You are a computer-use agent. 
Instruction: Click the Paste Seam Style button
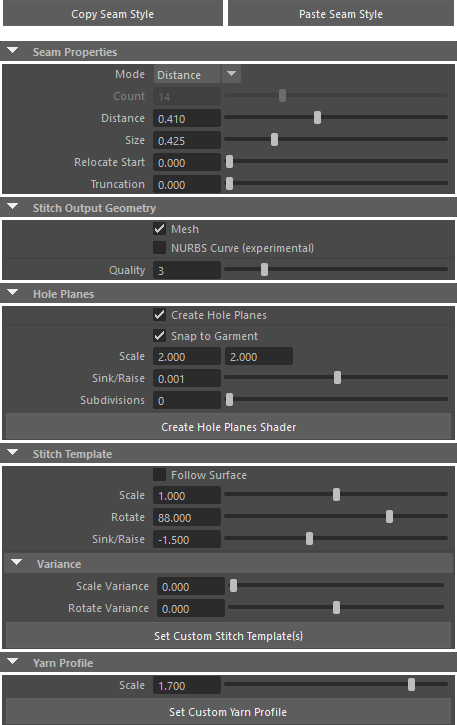point(340,14)
